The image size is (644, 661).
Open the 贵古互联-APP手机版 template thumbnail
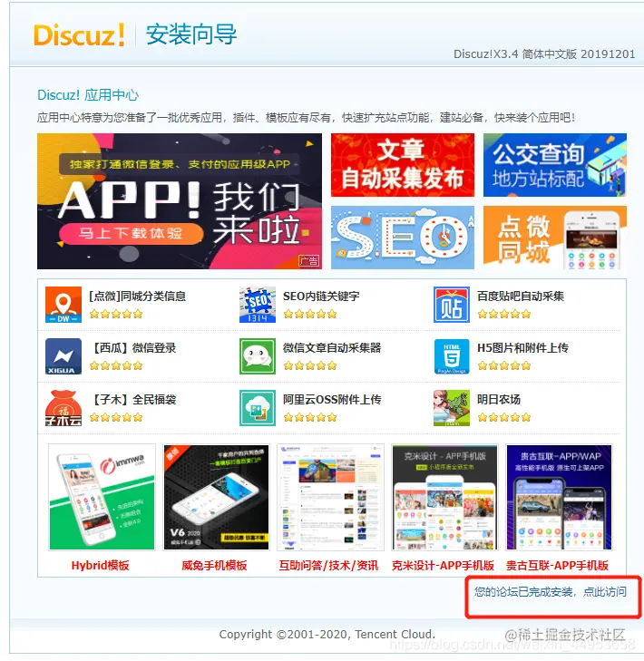pyautogui.click(x=560, y=497)
